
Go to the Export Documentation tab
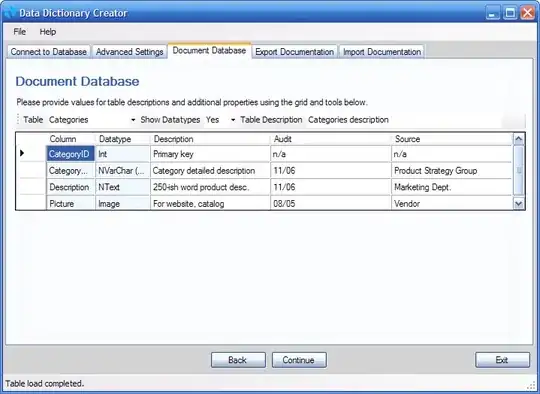294,52
